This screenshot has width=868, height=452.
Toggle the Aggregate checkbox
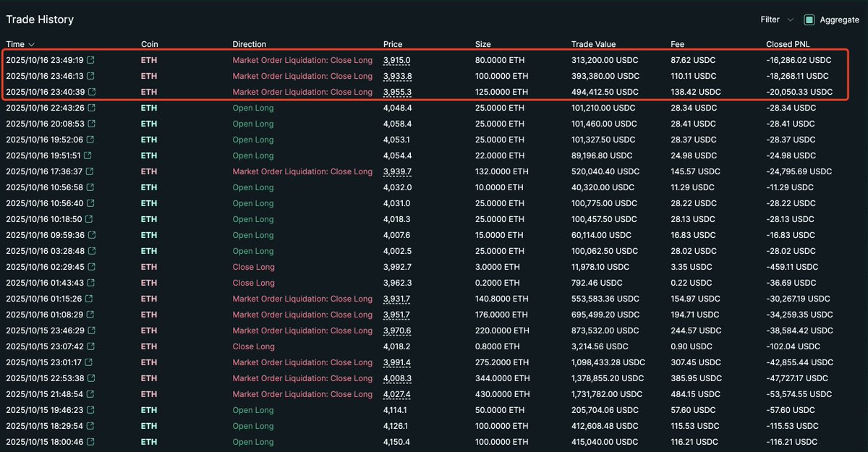click(x=809, y=20)
